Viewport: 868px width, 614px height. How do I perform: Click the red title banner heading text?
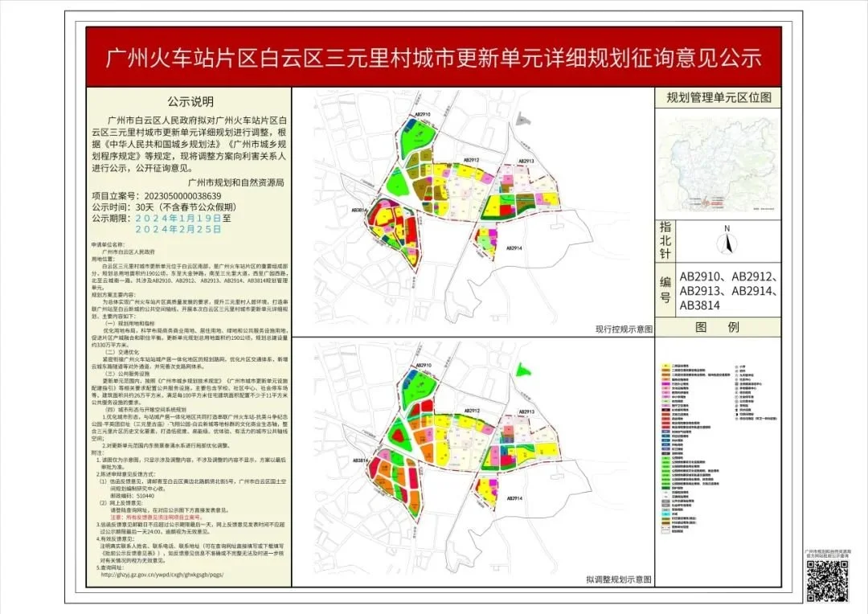tap(433, 58)
